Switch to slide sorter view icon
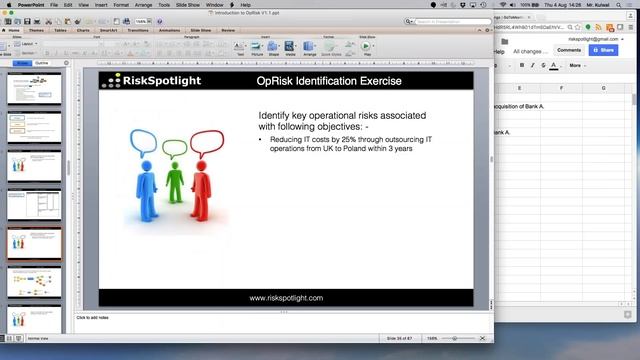The height and width of the screenshot is (360, 640). click(x=10, y=338)
